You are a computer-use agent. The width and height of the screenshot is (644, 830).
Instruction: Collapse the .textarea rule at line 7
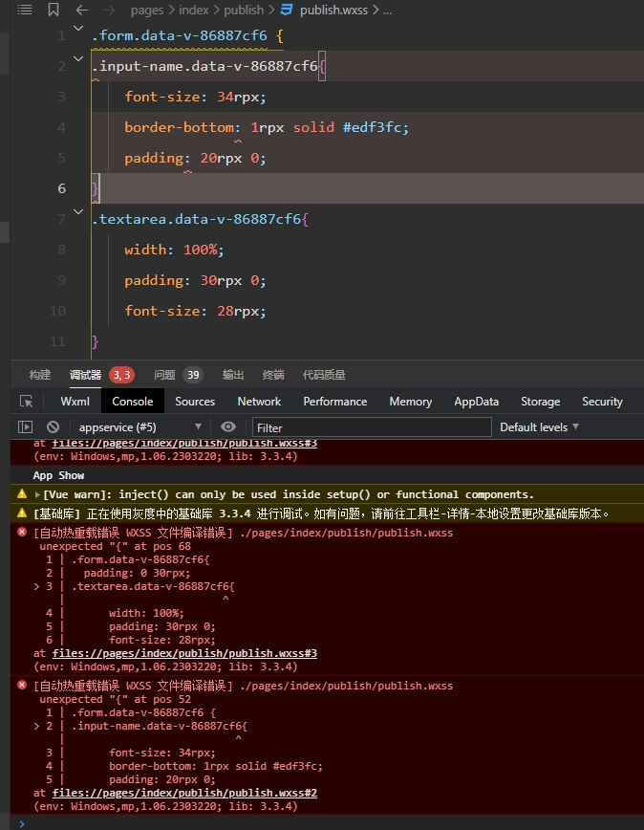pos(78,211)
